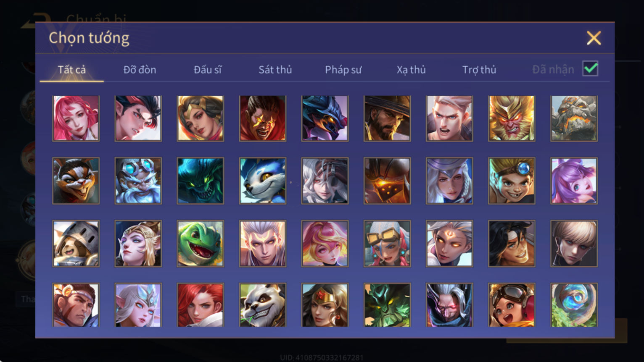
Task: Open the Sát thủ tab
Action: (275, 70)
